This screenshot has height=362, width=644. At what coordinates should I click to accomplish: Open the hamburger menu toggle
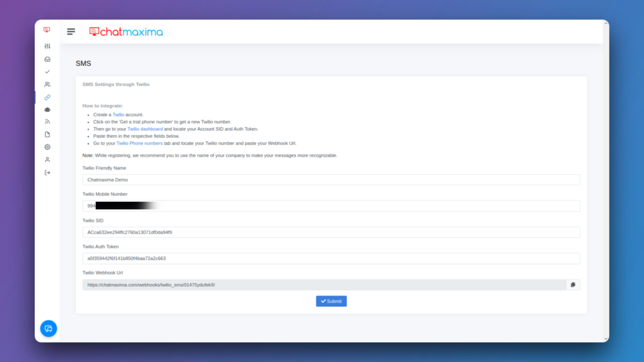[71, 32]
